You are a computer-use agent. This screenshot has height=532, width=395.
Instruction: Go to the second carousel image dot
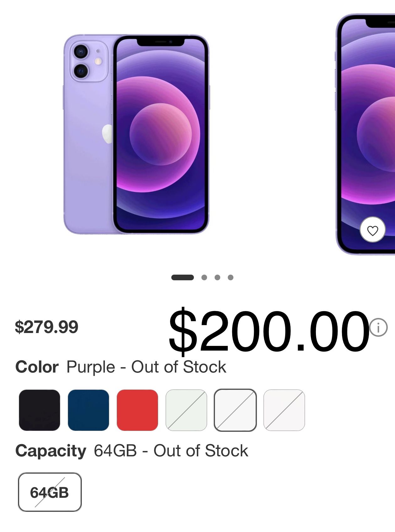[x=204, y=277]
